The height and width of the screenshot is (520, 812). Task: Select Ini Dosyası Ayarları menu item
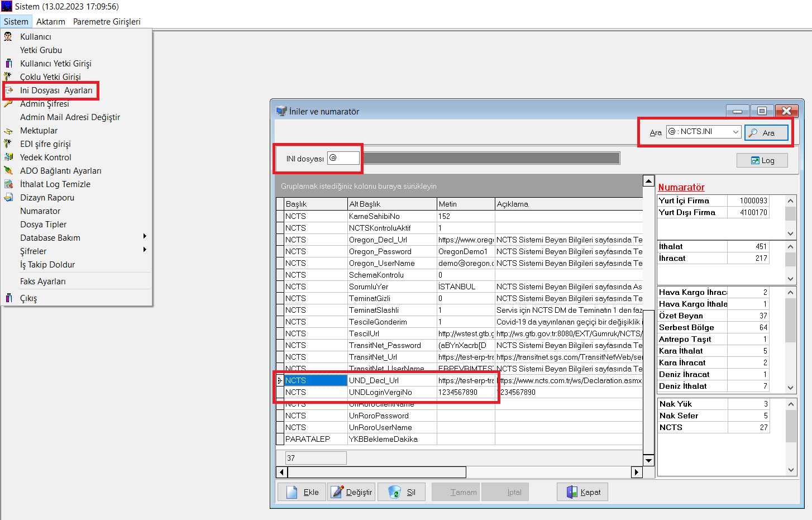(x=56, y=90)
